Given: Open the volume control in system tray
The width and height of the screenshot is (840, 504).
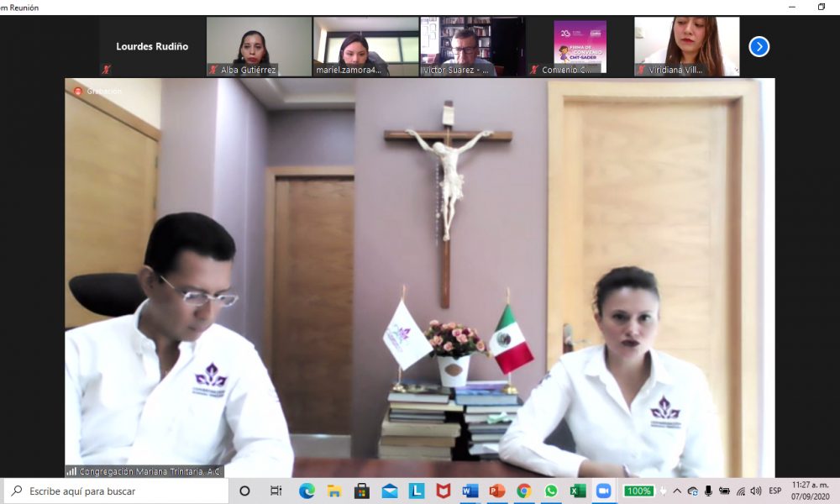Looking at the screenshot, I should tap(755, 491).
